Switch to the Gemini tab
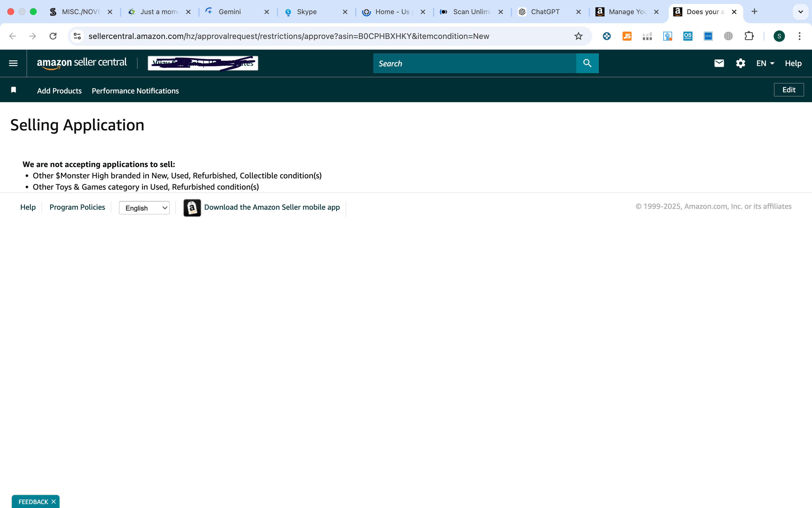This screenshot has width=812, height=508. 230,12
